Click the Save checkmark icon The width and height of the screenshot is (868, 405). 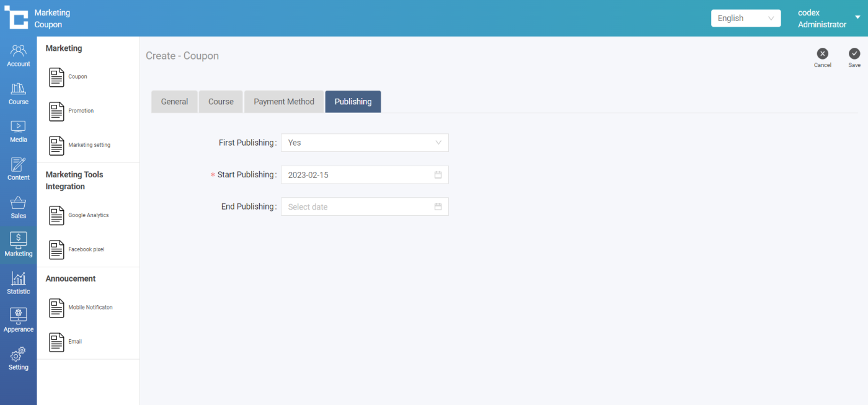[x=854, y=54]
